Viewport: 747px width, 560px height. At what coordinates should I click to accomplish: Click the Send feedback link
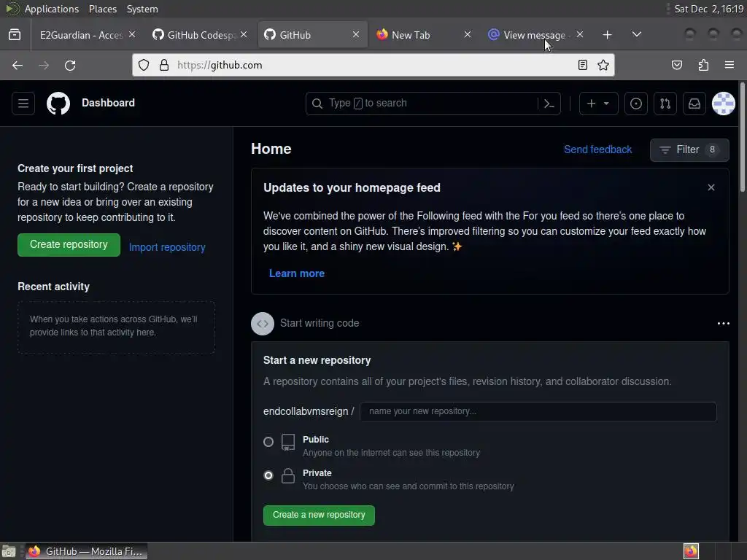[x=598, y=149]
